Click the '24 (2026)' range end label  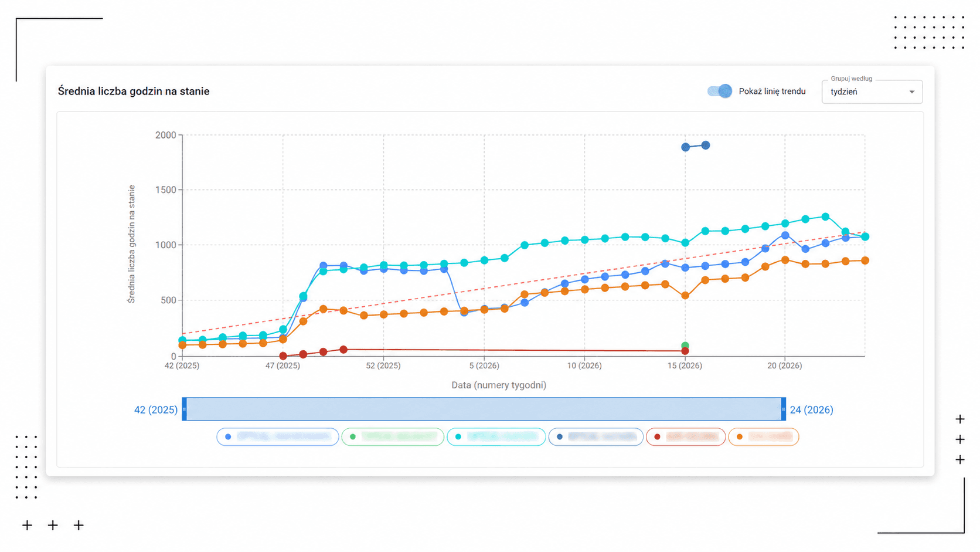(x=811, y=409)
